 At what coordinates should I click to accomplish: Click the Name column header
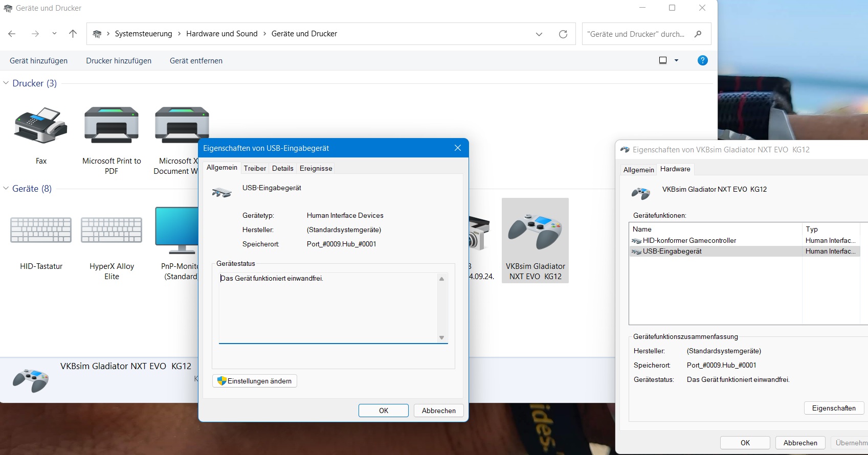[716, 229]
